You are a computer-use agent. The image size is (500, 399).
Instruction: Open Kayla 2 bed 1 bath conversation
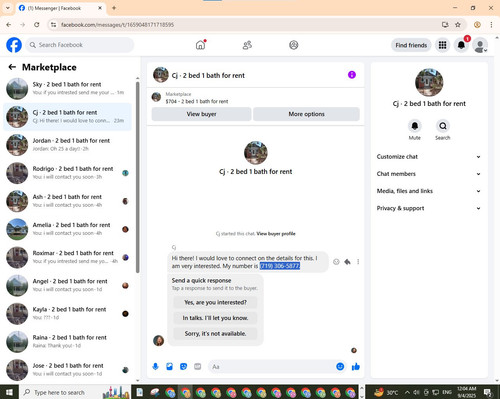coord(67,314)
